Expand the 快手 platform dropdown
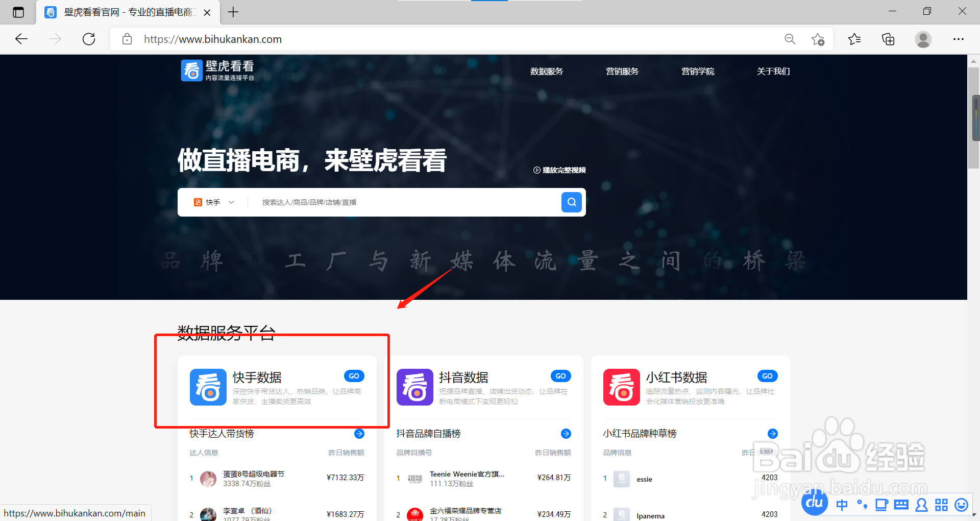The height and width of the screenshot is (521, 980). (231, 202)
